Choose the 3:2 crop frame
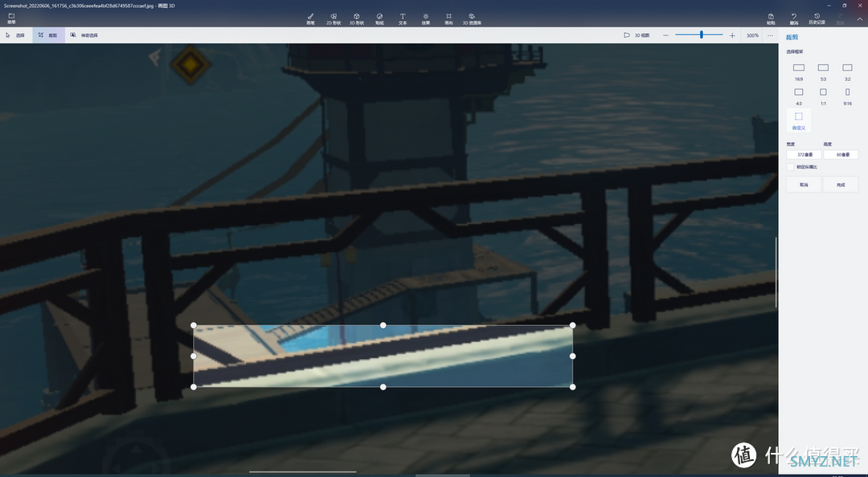The height and width of the screenshot is (477, 868). 848,71
